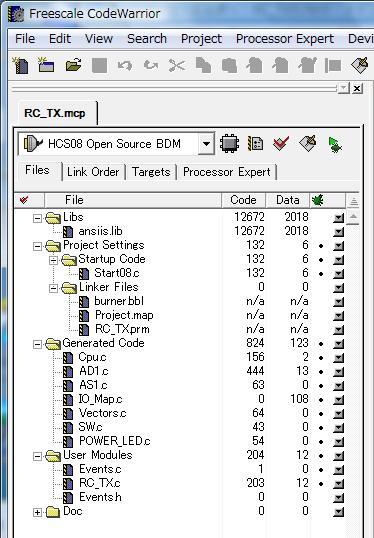Toggle debug dot for User Modules folder

click(x=321, y=456)
